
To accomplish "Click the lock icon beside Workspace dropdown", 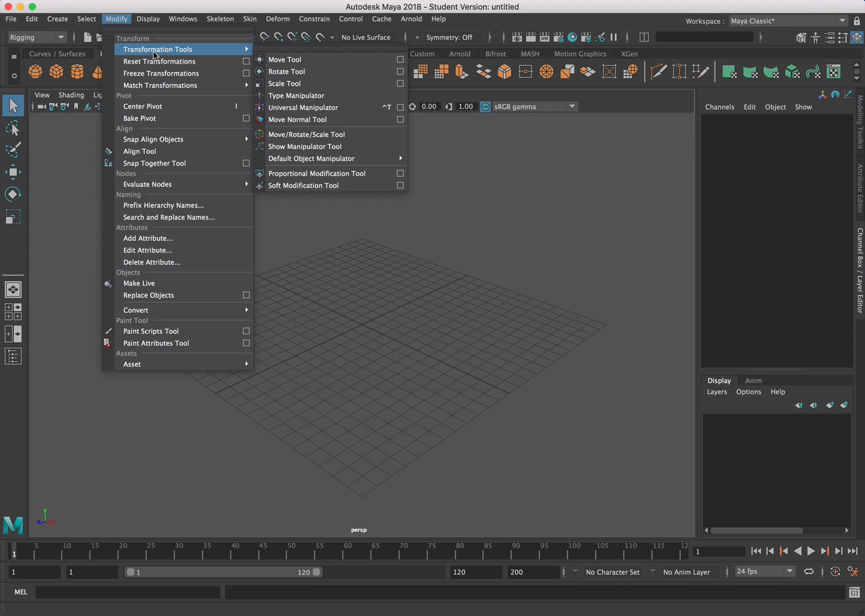I will coord(857,21).
